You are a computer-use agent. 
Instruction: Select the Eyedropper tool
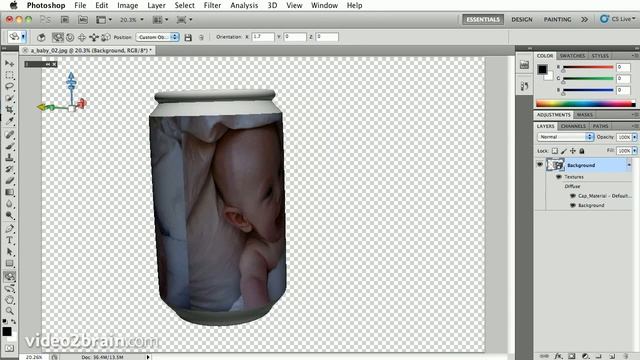point(9,121)
